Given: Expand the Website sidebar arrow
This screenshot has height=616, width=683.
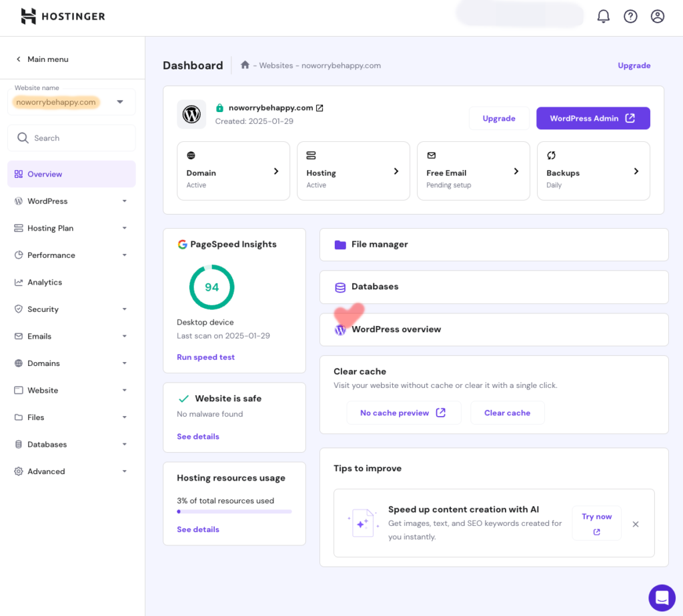Looking at the screenshot, I should (x=125, y=390).
